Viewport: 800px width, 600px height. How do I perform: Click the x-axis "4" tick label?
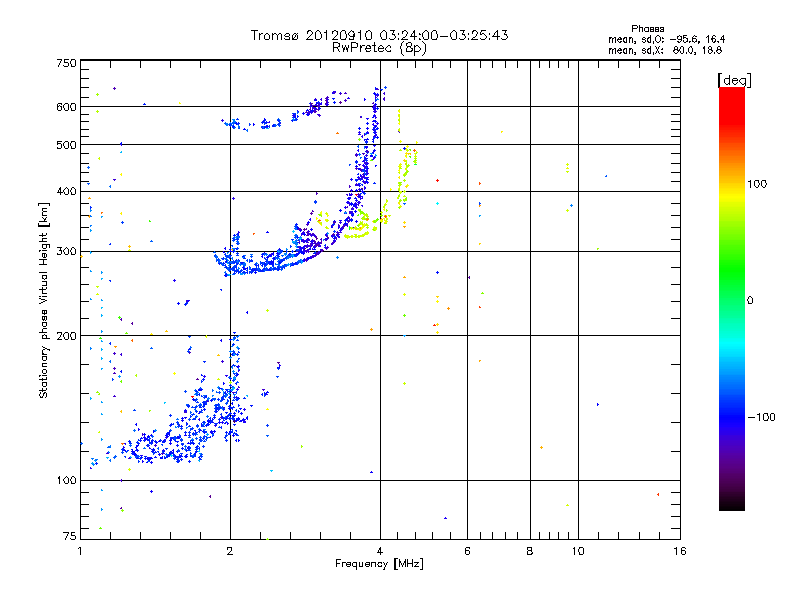point(380,551)
